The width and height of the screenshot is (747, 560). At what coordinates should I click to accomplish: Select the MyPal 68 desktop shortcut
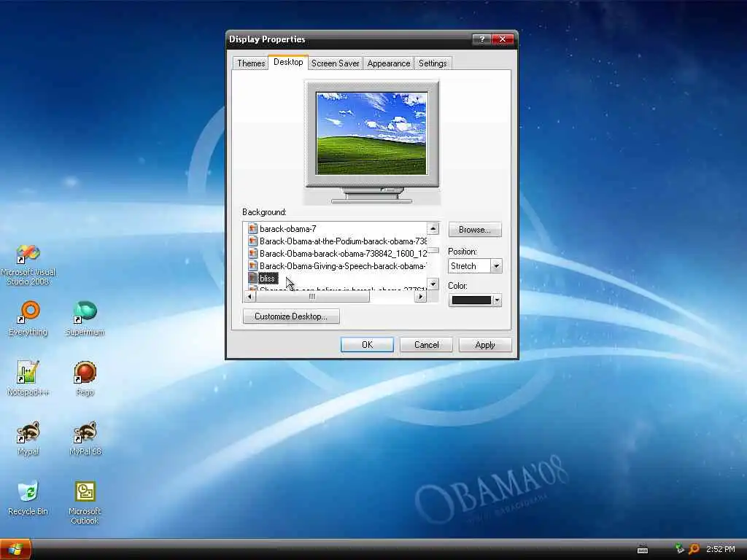coord(85,437)
